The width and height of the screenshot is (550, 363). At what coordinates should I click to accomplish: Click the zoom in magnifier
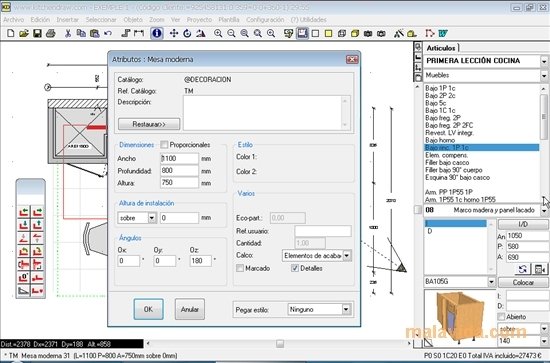pos(218,34)
